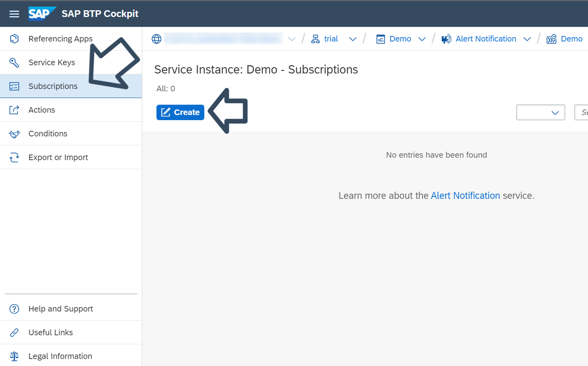Click the Service Keys key icon
Screen dimensions: 588x366
[x=14, y=62]
